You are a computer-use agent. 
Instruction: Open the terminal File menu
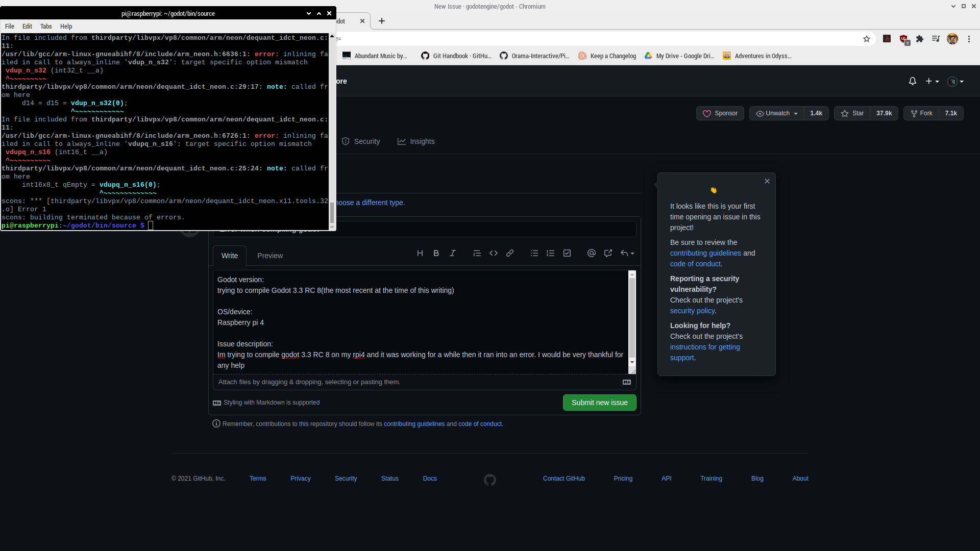click(x=9, y=26)
